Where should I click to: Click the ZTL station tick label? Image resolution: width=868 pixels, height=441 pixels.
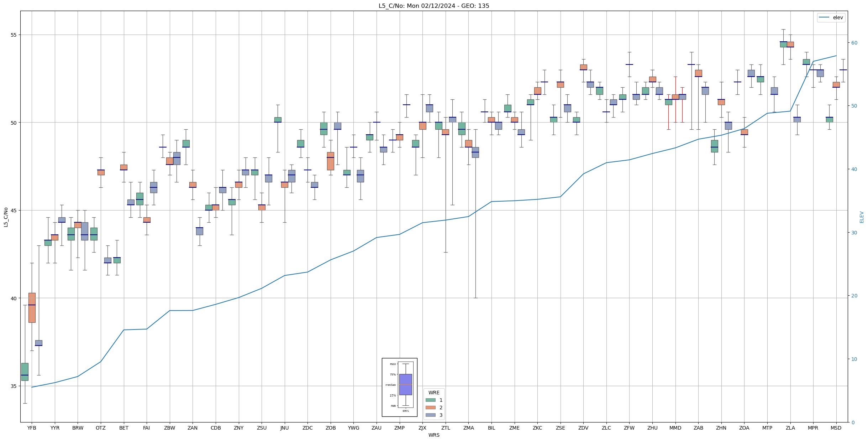(x=445, y=428)
